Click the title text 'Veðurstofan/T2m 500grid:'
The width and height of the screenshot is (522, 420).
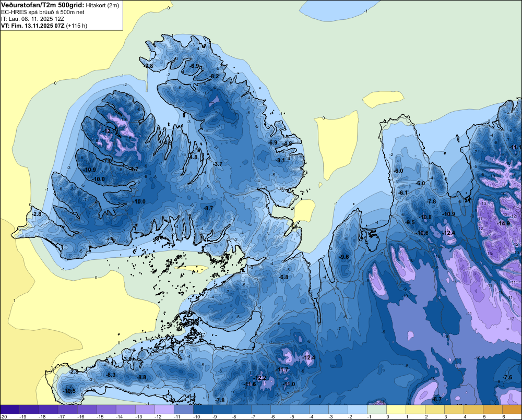(x=43, y=5)
